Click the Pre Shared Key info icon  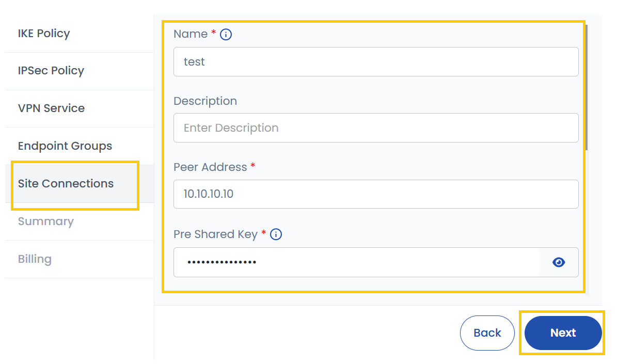pos(276,234)
